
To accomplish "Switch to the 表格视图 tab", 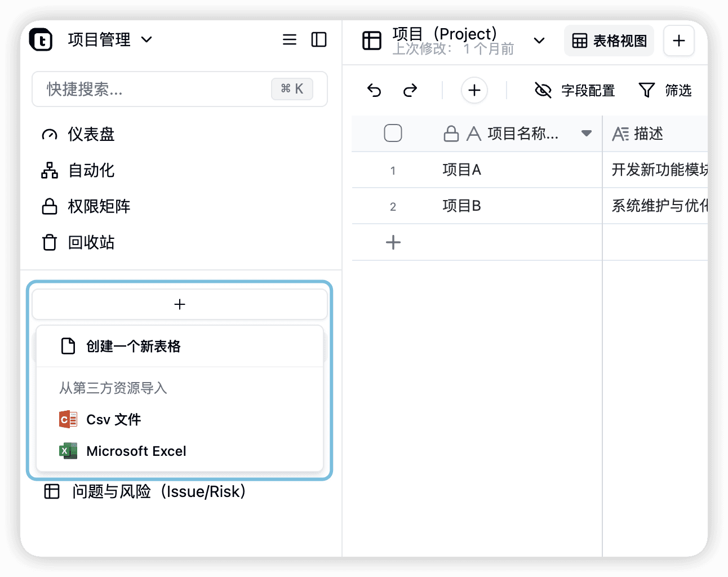I will pos(609,41).
